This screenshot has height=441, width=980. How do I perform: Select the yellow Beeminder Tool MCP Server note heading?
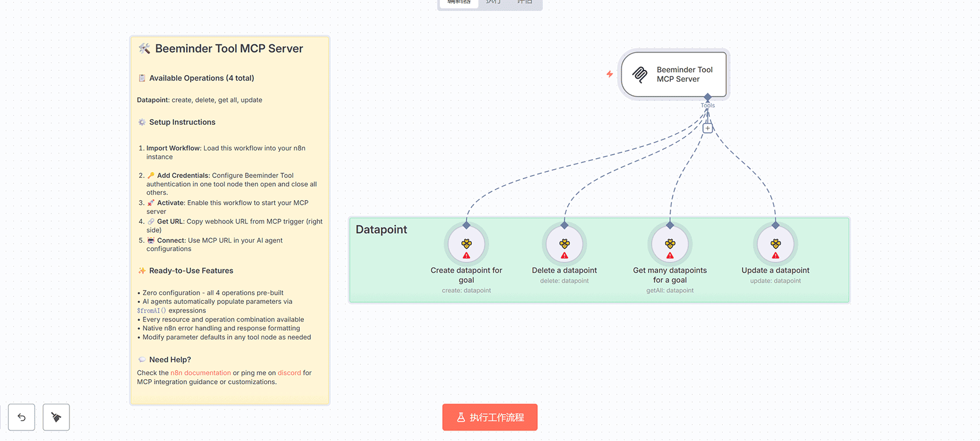[x=229, y=49]
